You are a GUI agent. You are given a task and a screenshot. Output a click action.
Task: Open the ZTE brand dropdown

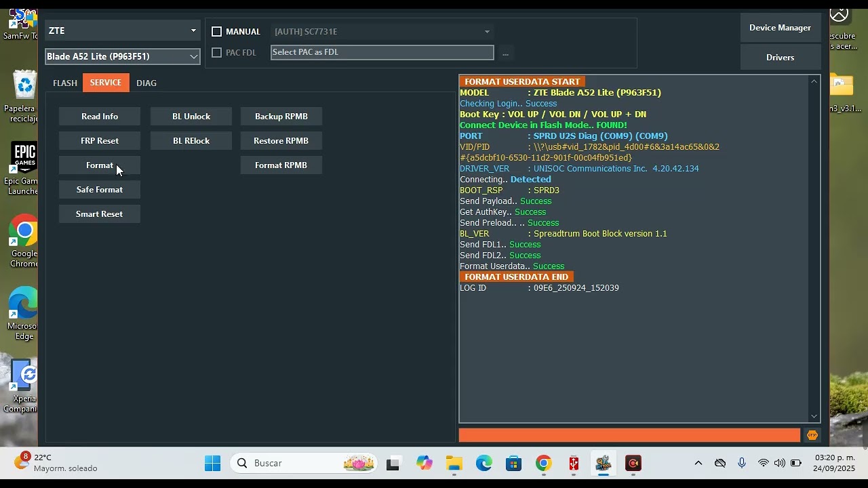pyautogui.click(x=122, y=30)
